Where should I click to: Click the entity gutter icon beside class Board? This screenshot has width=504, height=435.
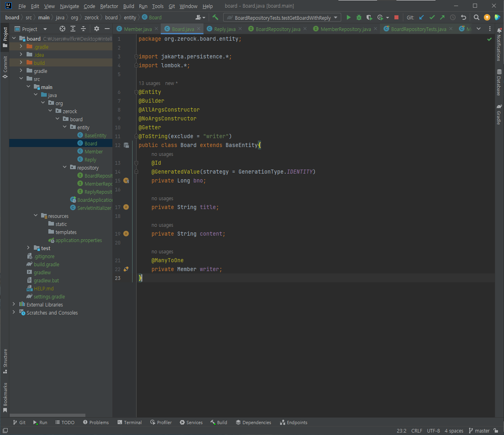(126, 145)
